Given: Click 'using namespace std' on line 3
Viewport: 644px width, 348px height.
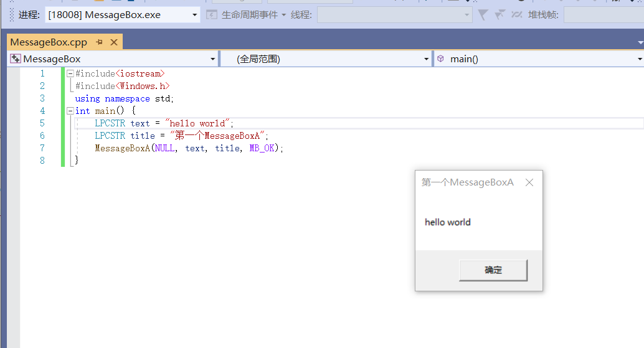Looking at the screenshot, I should tap(124, 98).
